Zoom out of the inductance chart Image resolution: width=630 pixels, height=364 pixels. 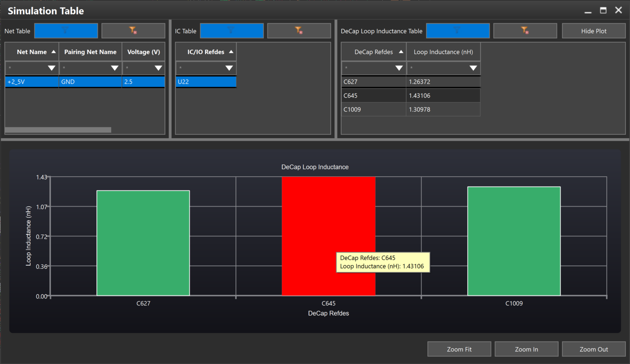point(593,349)
